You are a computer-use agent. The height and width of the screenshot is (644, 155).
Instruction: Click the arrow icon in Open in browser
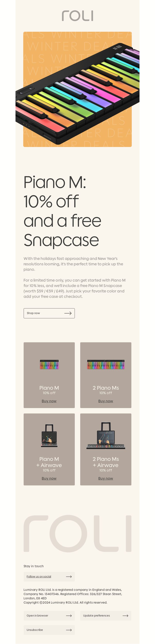click(69, 616)
